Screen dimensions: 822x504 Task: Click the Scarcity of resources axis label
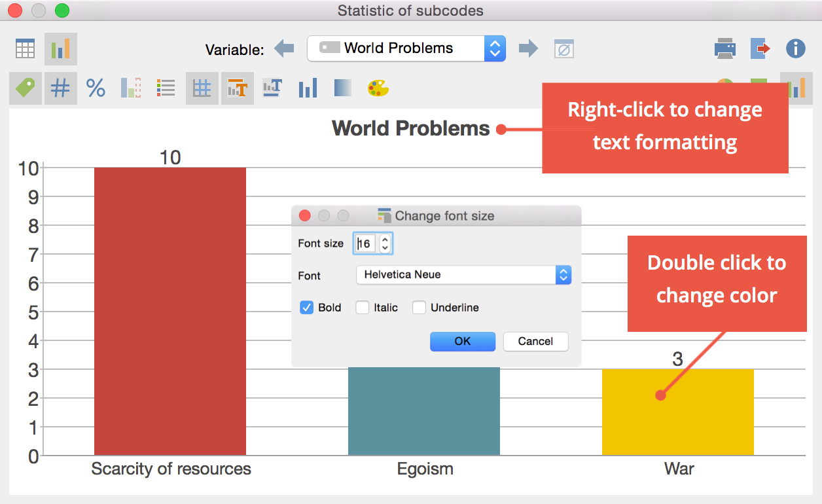tap(171, 469)
